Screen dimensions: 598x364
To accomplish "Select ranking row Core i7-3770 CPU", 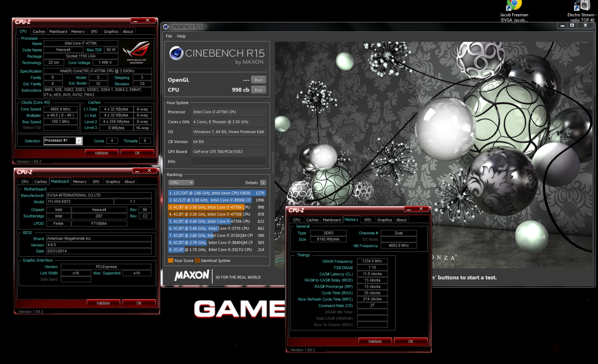I will click(x=217, y=228).
